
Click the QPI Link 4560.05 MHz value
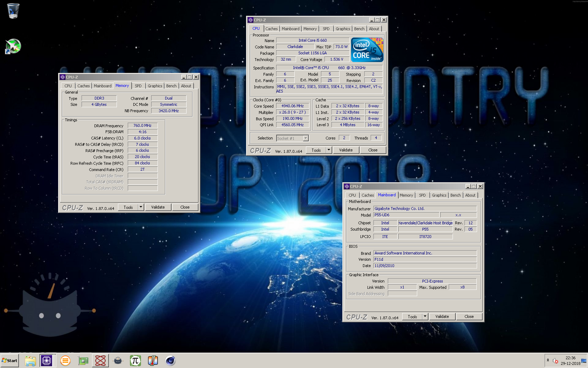tap(293, 125)
